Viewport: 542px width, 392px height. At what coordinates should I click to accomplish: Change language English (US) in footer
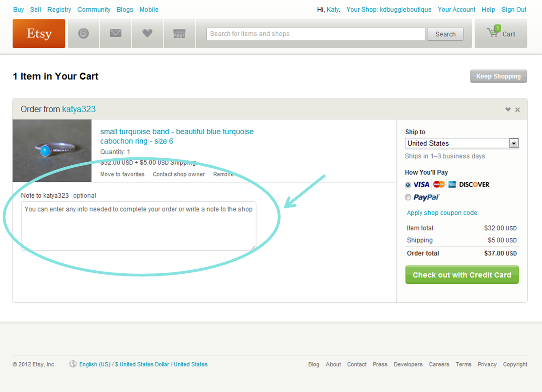(95, 364)
